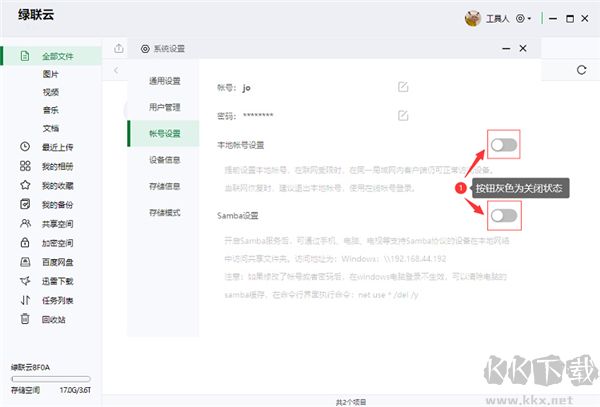Click the storage usage progress bar
The image size is (600, 407).
point(51,379)
